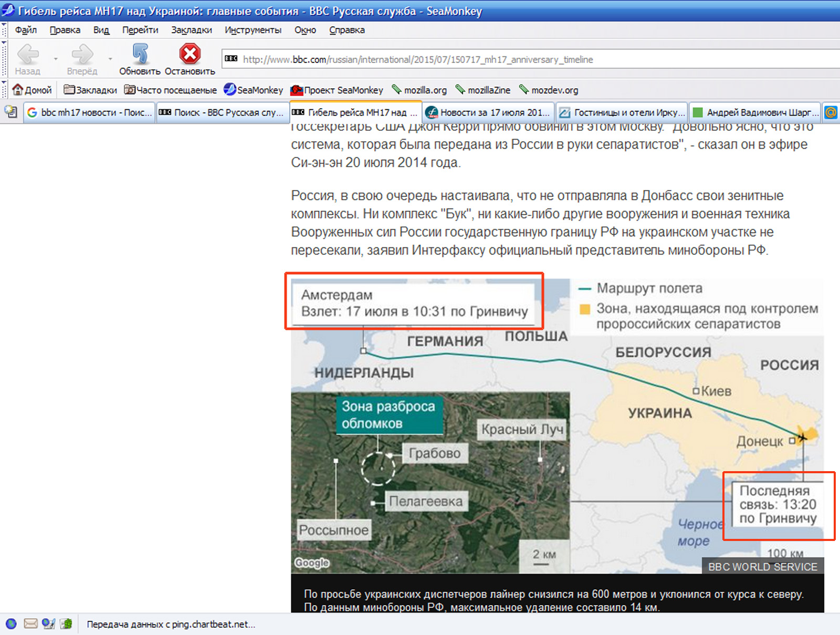Viewport: 840px width, 635px height.
Task: Switch to 'Поиск - BBC Русская служба' tab
Action: point(222,112)
